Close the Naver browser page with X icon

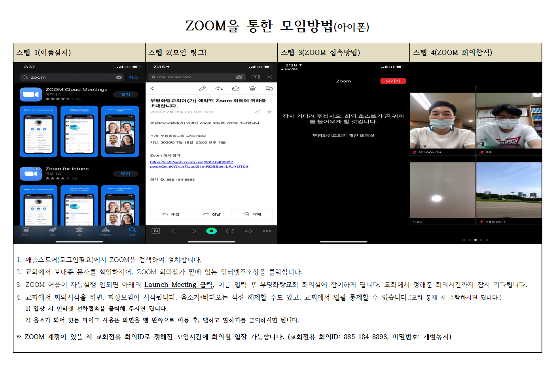tap(269, 77)
